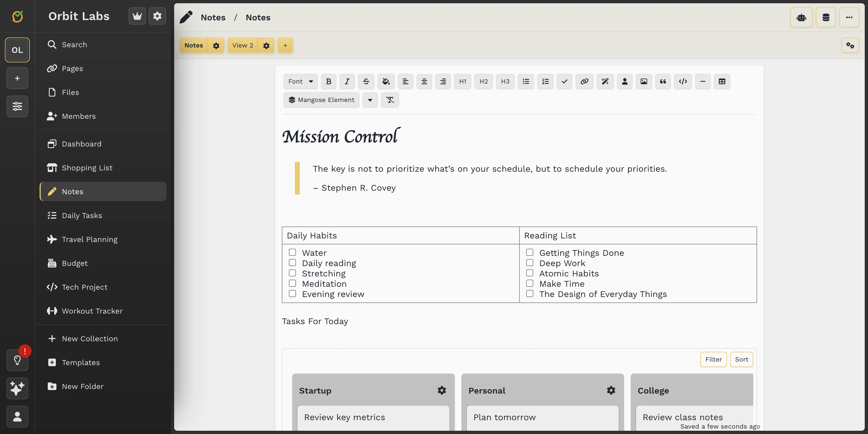Open Search in sidebar
The image size is (868, 434).
[x=103, y=44]
